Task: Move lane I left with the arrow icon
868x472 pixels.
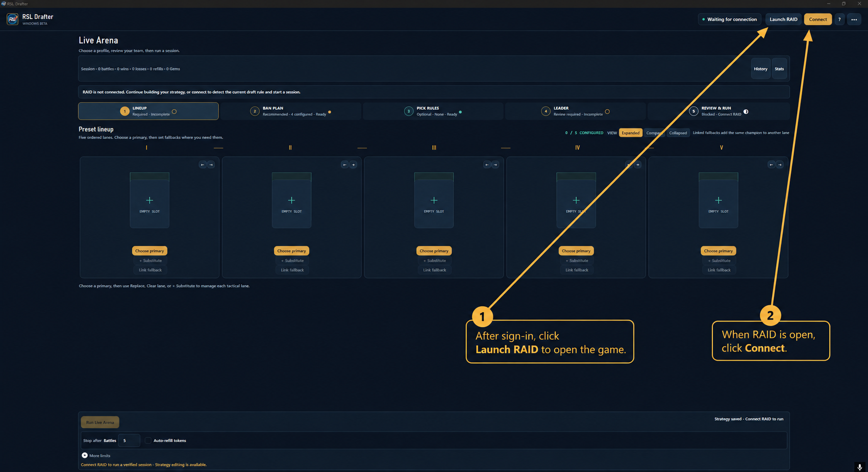Action: (203, 165)
